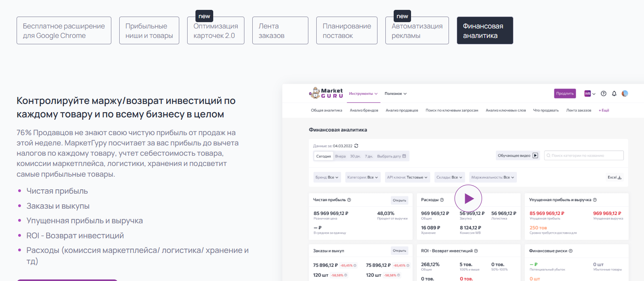Click the user avatar icon

point(625,94)
